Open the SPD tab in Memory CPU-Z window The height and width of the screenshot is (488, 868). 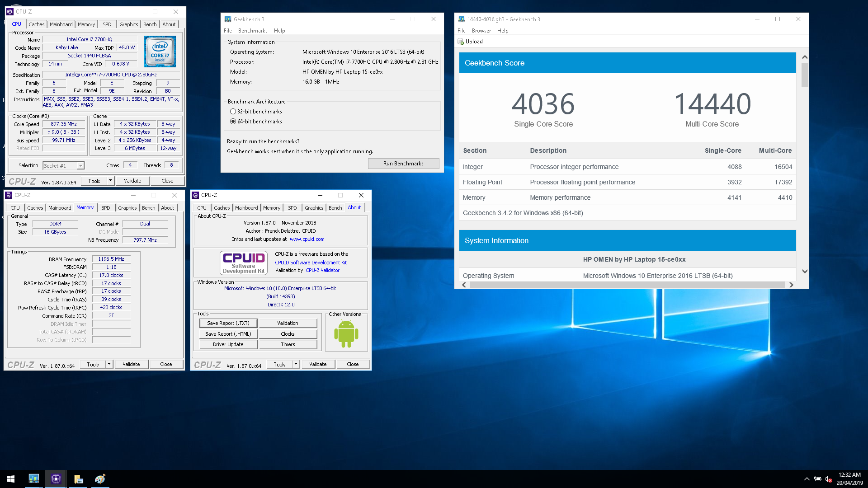pos(106,208)
